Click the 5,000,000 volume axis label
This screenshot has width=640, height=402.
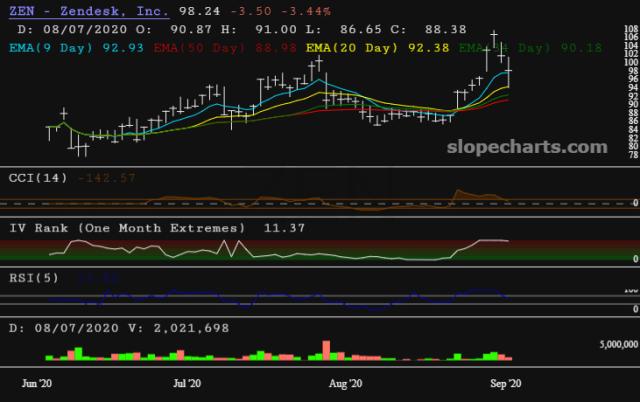[618, 344]
